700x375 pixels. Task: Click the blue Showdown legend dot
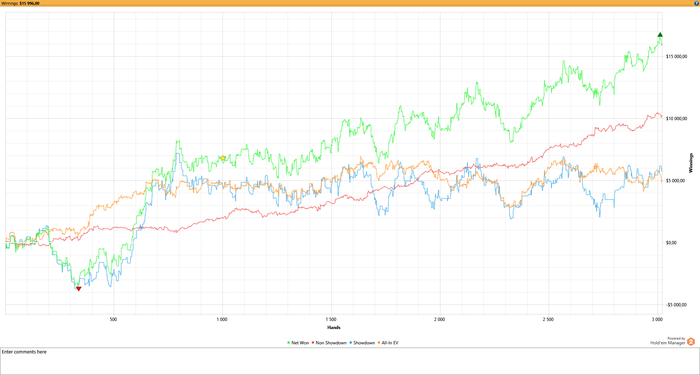(351, 343)
